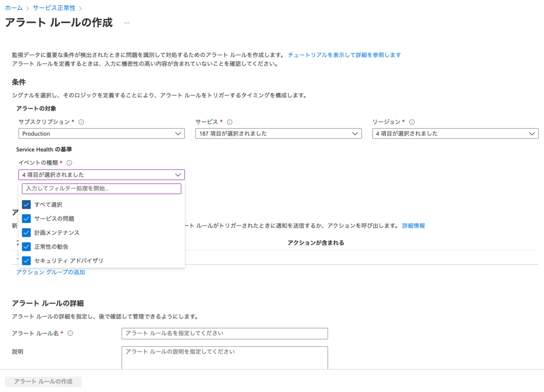Click the 説明 text area
This screenshot has width=544, height=392.
[x=225, y=357]
